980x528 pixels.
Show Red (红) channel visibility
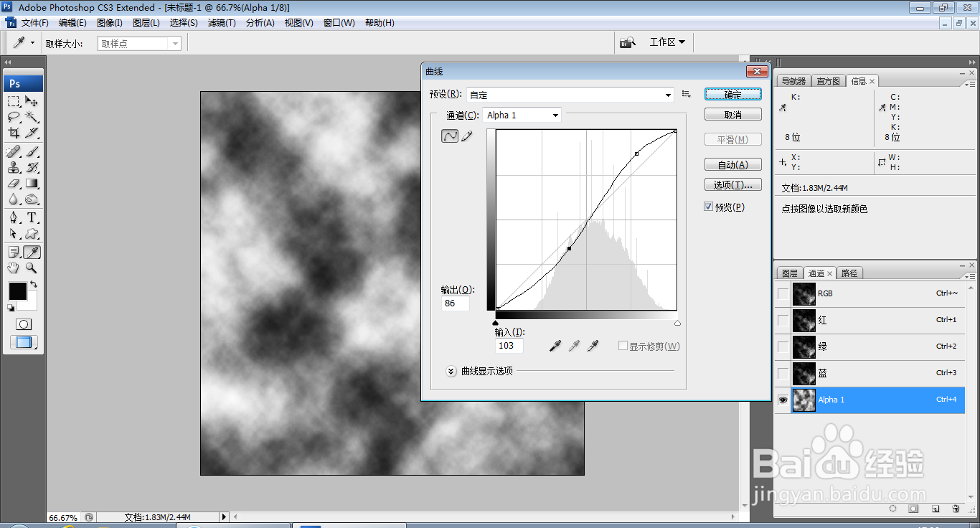[x=783, y=320]
